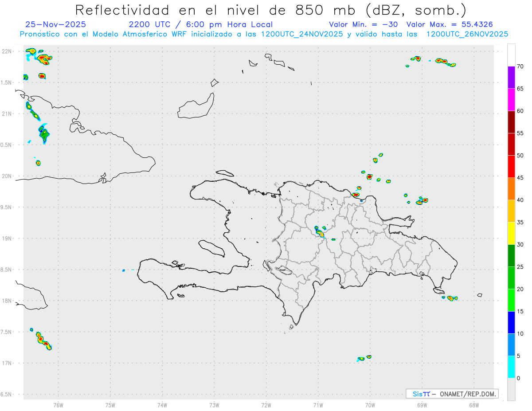This screenshot has height=411, width=532.
Task: Pick the yellow 30–35 dBZ colorbar swatch
Action: [511, 233]
